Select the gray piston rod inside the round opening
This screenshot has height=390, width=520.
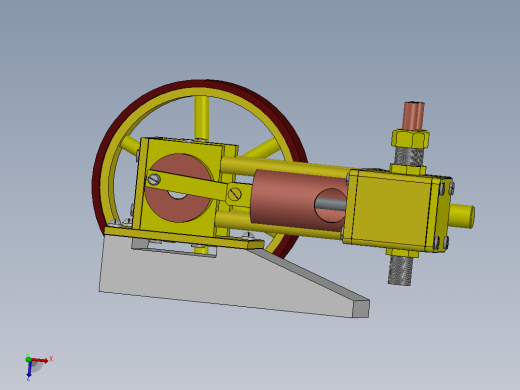[330, 204]
